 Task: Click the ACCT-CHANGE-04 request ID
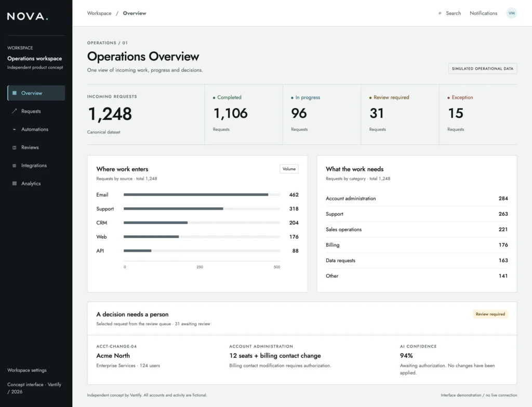pyautogui.click(x=116, y=346)
